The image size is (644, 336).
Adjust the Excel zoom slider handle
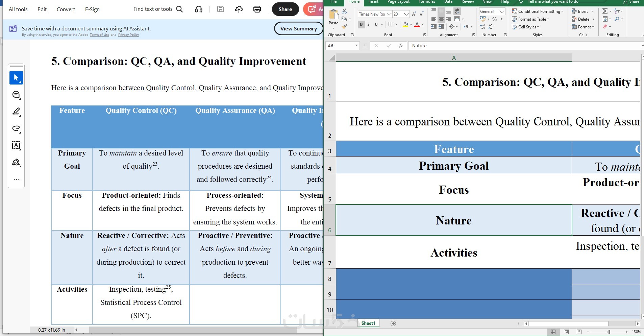[609, 332]
